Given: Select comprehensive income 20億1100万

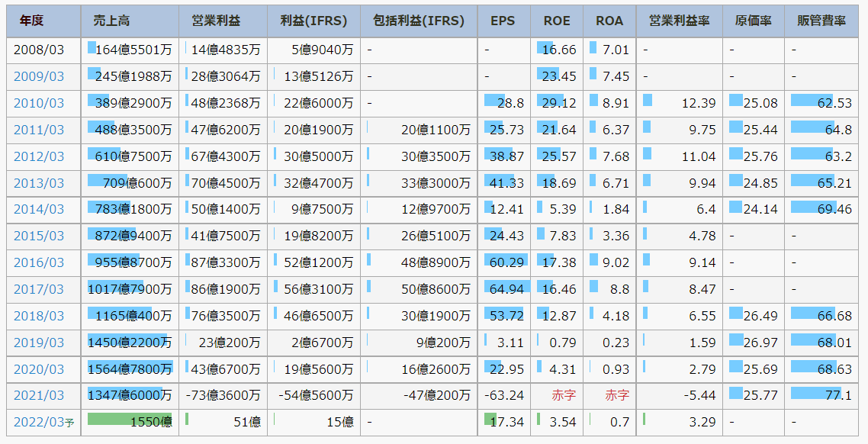Looking at the screenshot, I should point(436,130).
